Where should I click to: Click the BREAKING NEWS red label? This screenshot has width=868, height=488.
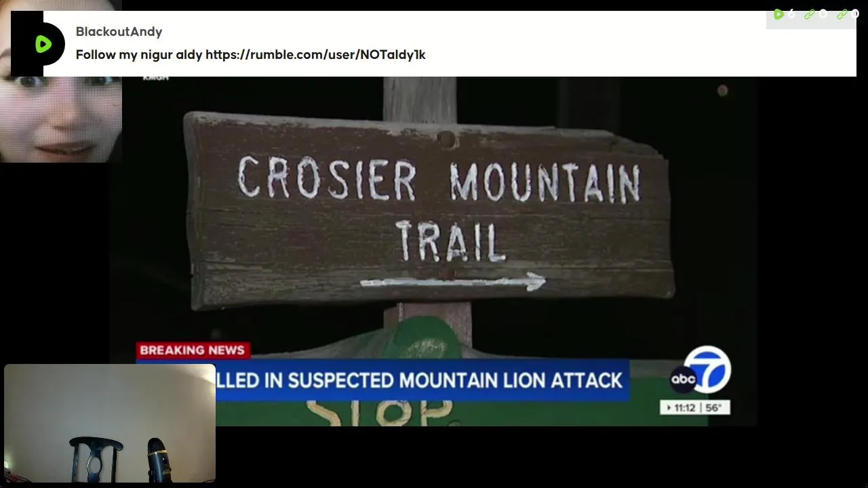pos(193,350)
